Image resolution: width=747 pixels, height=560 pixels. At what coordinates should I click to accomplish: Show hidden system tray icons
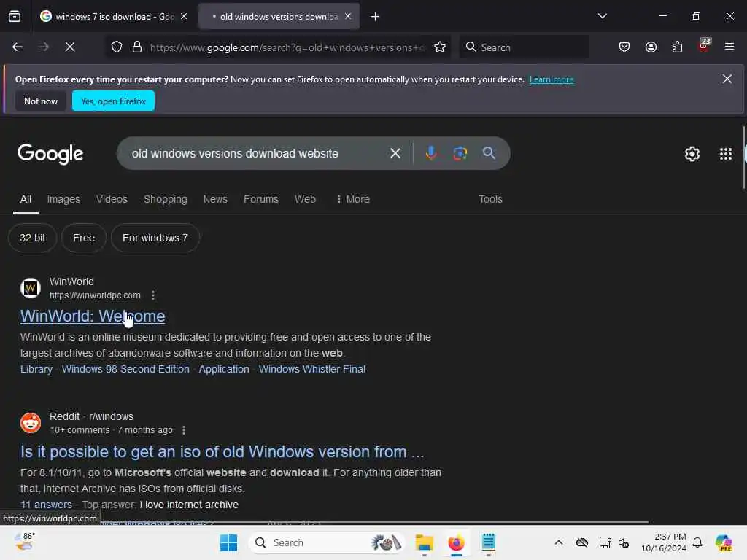pyautogui.click(x=559, y=542)
